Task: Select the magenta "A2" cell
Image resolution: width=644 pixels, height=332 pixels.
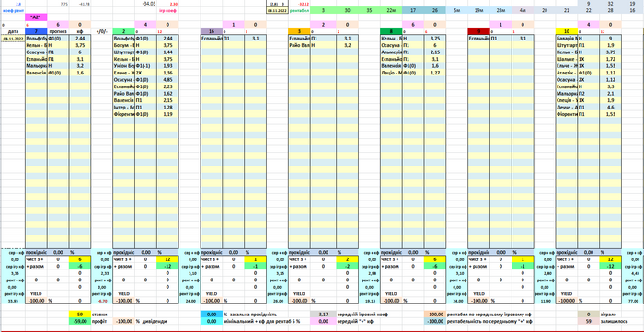Action: pyautogui.click(x=36, y=17)
